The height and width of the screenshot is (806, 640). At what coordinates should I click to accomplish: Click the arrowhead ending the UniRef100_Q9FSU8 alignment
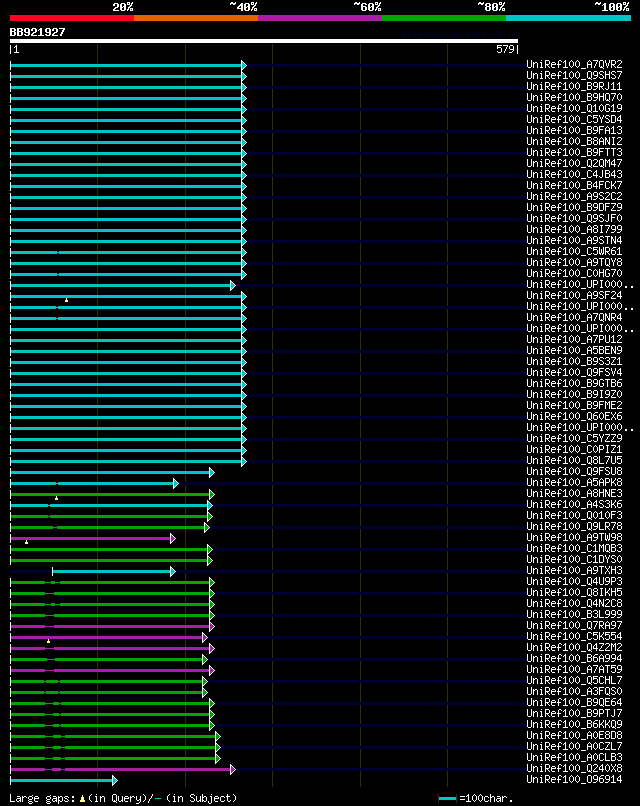pyautogui.click(x=212, y=472)
